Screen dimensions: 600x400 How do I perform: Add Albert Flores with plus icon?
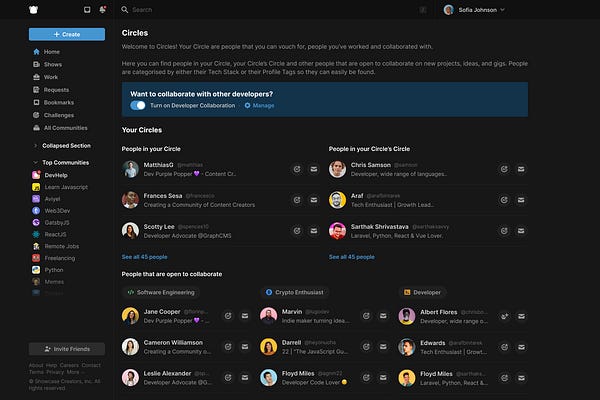click(x=505, y=316)
